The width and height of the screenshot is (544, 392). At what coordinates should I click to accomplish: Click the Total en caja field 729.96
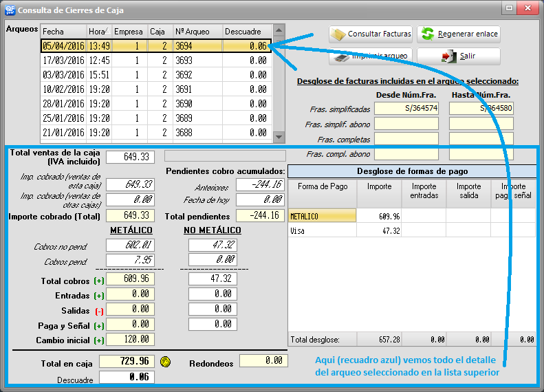[127, 362]
